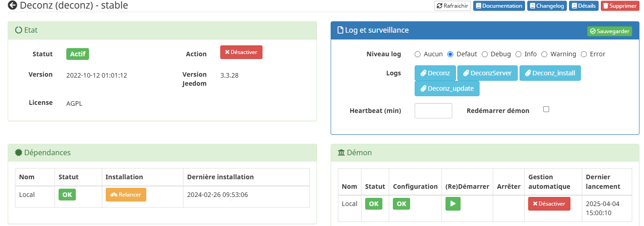The image size is (644, 226).
Task: Select the Debug log level
Action: [485, 54]
